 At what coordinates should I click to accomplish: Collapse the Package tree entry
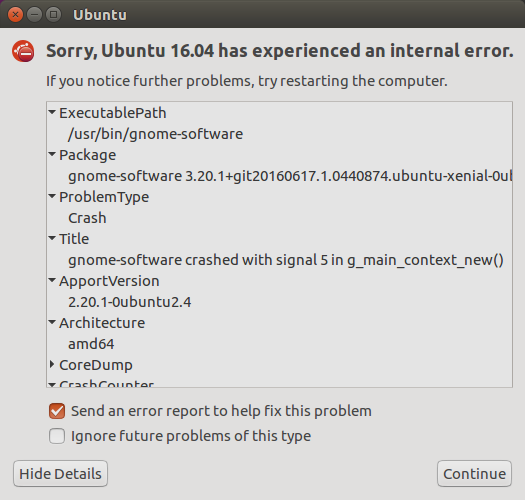(x=52, y=154)
